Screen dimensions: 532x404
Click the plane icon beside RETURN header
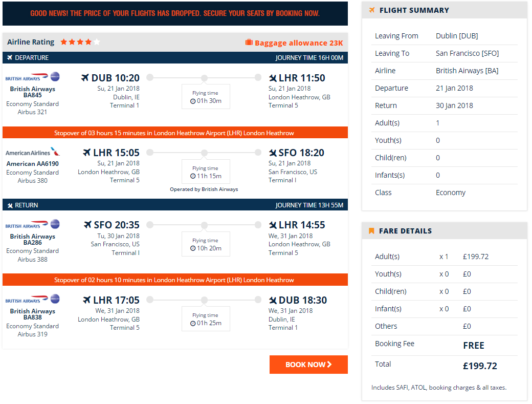pyautogui.click(x=10, y=205)
